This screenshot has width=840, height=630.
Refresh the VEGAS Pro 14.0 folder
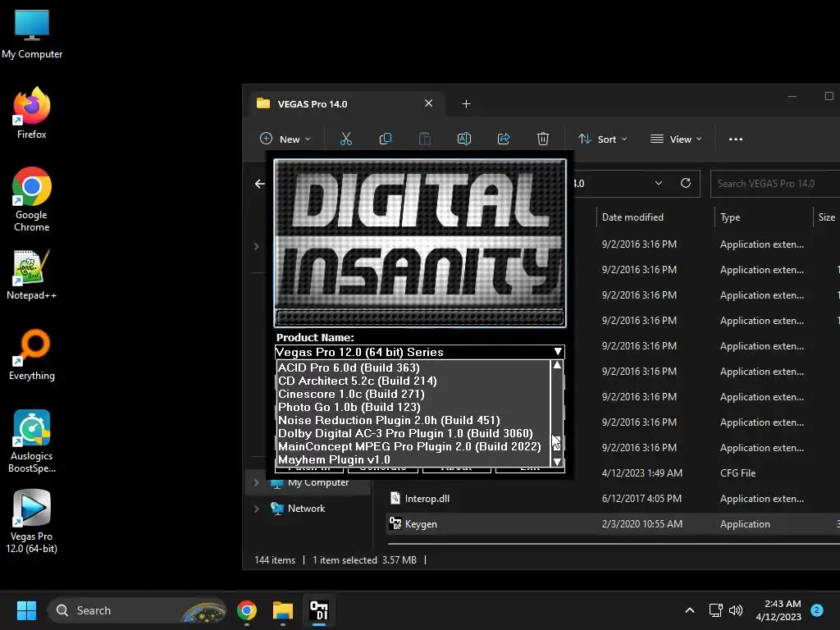[x=685, y=183]
